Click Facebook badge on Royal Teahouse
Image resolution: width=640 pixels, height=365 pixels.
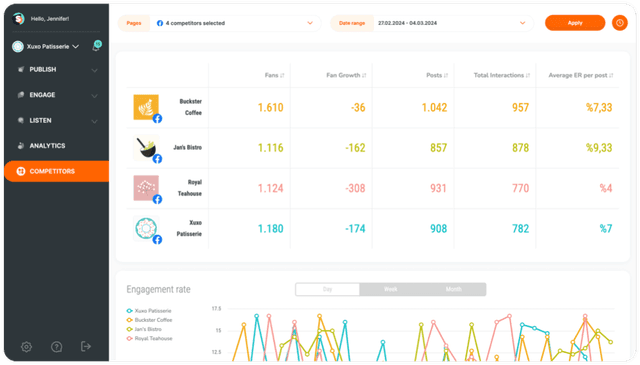157,199
